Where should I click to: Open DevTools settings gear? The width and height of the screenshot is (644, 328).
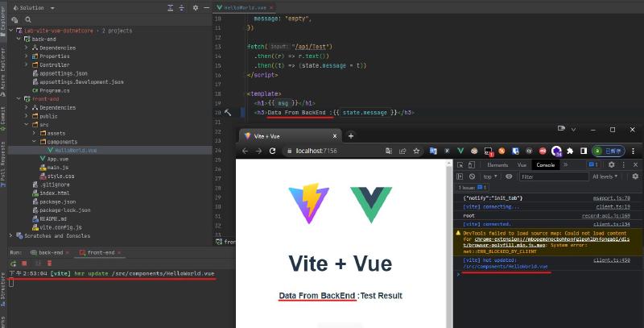coord(613,164)
